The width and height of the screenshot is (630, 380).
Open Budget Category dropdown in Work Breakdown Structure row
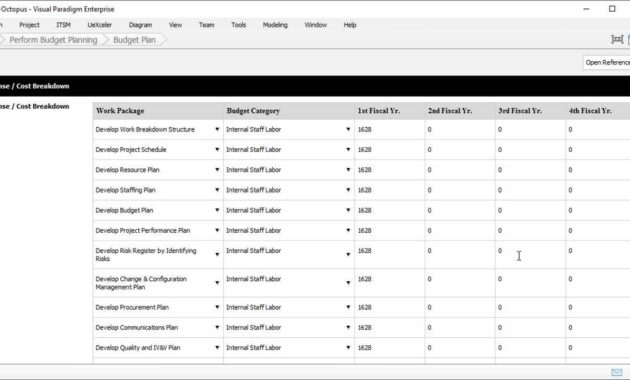348,129
